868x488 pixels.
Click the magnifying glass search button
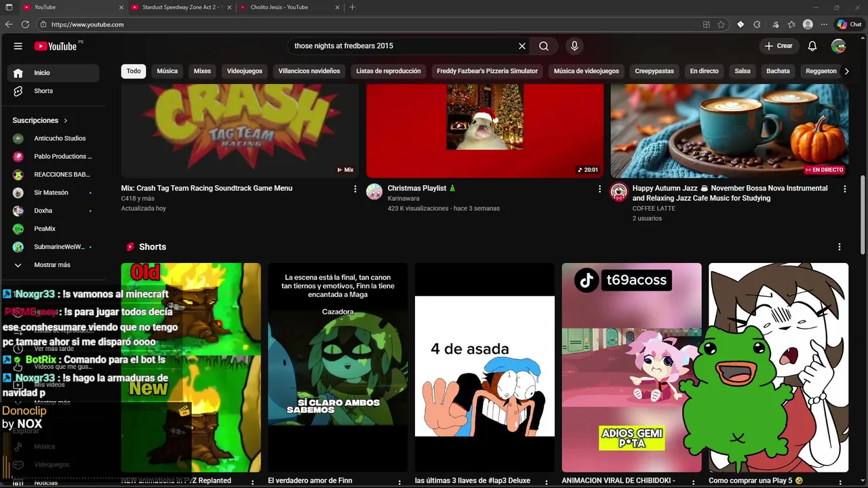544,46
